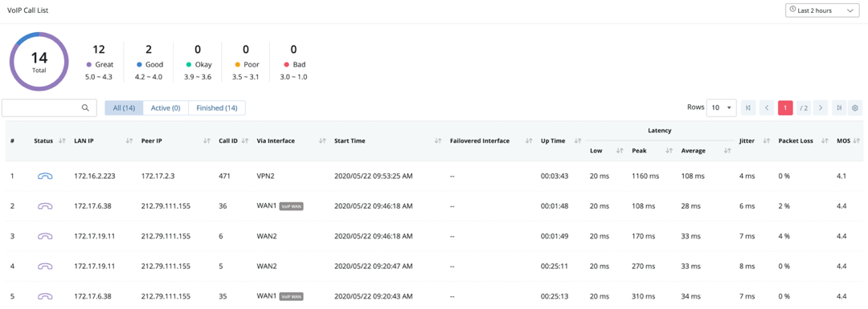Switch to the Finished (14) tab
This screenshot has height=309, width=868.
[x=216, y=108]
